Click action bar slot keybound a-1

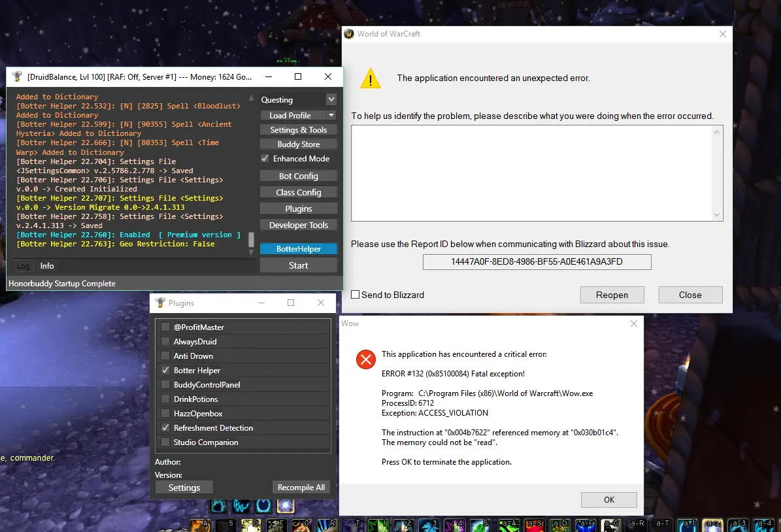[687, 525]
